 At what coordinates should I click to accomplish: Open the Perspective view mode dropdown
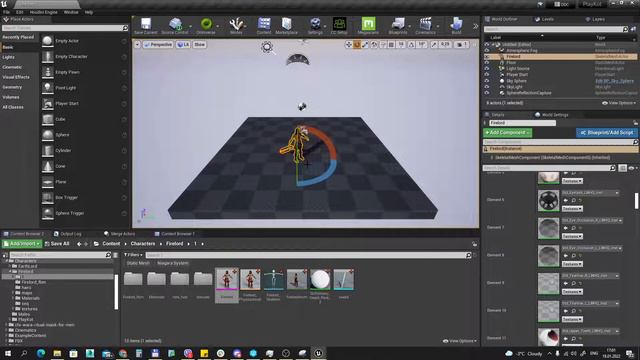coord(158,44)
